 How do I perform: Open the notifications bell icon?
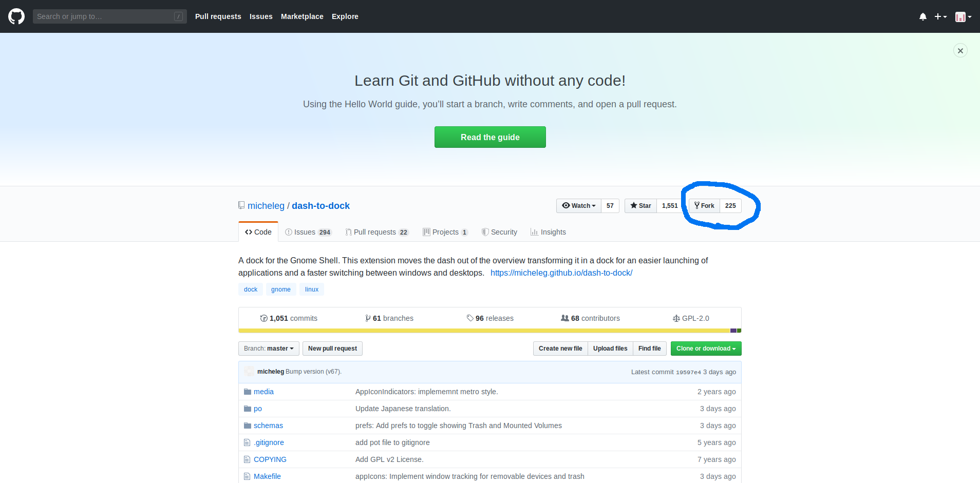(923, 16)
